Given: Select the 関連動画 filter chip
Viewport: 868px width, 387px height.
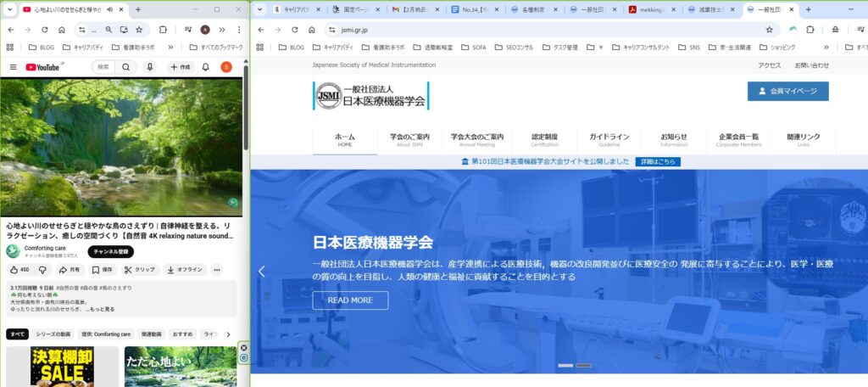Looking at the screenshot, I should [x=151, y=334].
